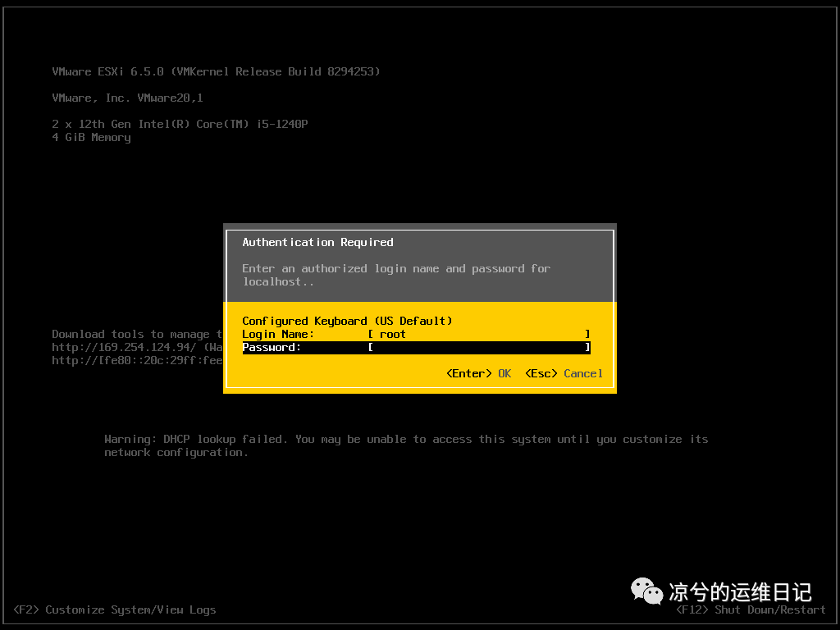Click the VMware, Inc. VMware20,1 line

point(127,98)
